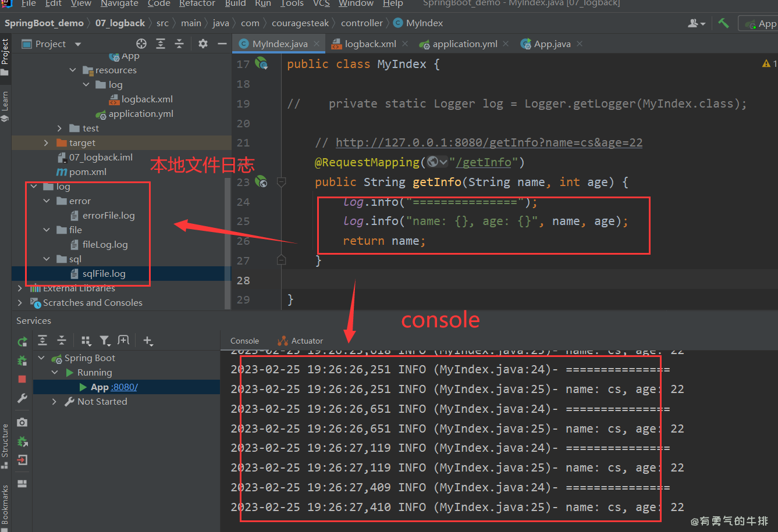Close the MyIndex.java tab
Viewport: 778px width, 532px height.
click(317, 44)
